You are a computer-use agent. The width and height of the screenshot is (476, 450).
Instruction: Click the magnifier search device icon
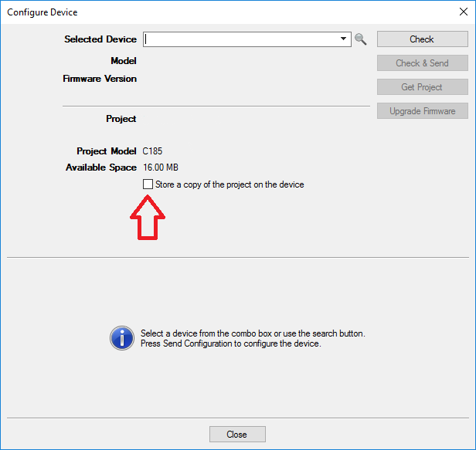click(x=360, y=39)
